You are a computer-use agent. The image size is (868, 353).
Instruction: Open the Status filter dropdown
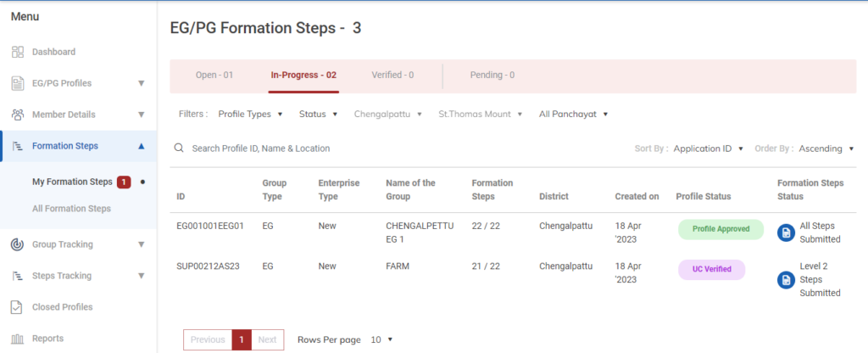pos(318,114)
